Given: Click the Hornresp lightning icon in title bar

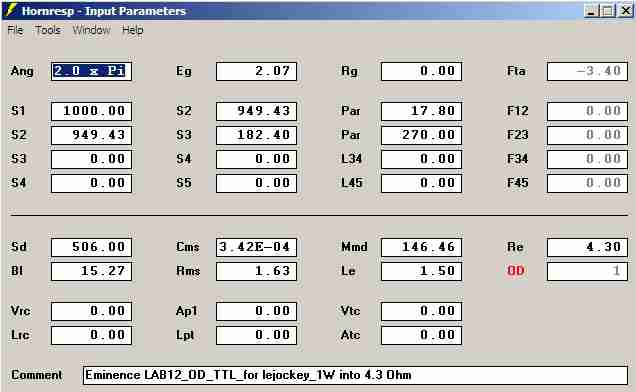Looking at the screenshot, I should (11, 10).
